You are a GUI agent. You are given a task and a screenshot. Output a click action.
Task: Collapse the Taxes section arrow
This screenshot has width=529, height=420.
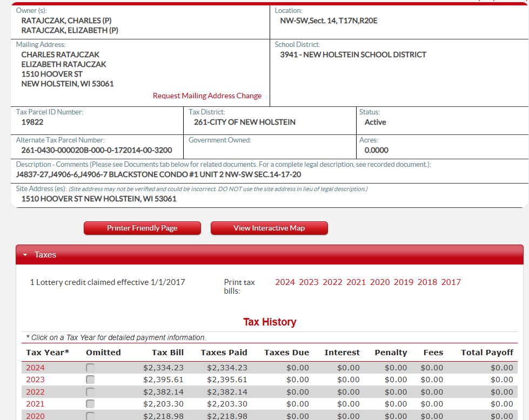click(25, 255)
